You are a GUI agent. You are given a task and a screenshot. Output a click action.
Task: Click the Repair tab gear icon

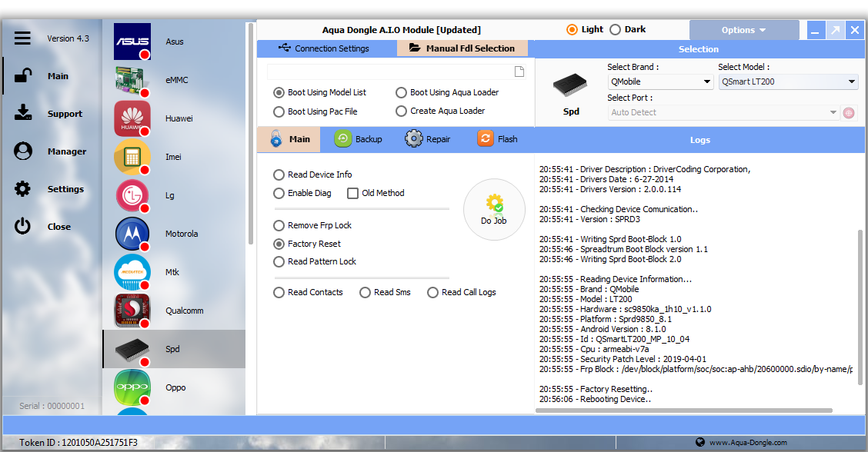[x=413, y=139]
